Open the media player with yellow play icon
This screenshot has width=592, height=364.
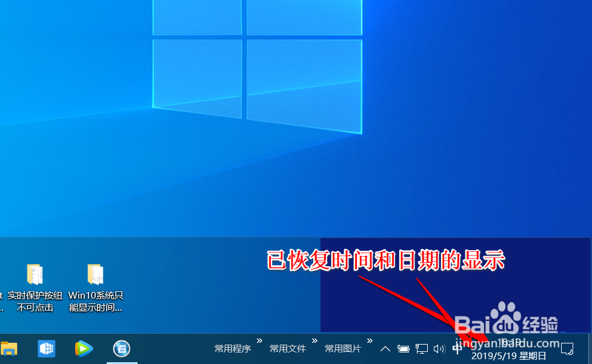pos(83,349)
